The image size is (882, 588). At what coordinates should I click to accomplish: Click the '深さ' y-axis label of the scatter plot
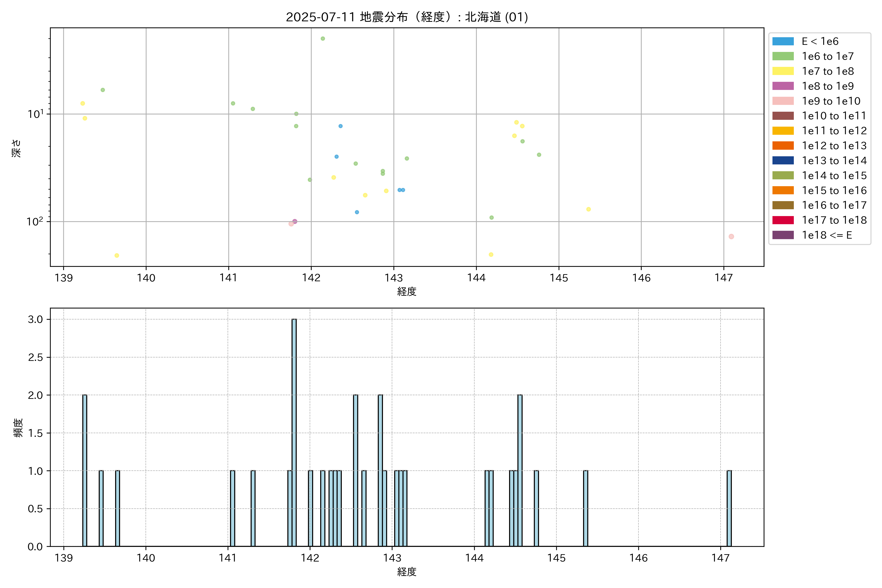[16, 148]
